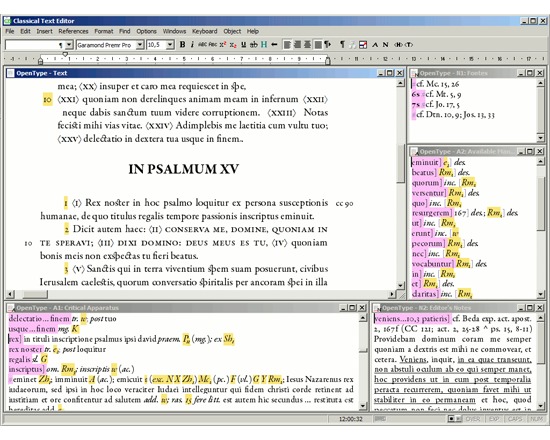Open the References menu

73,31
